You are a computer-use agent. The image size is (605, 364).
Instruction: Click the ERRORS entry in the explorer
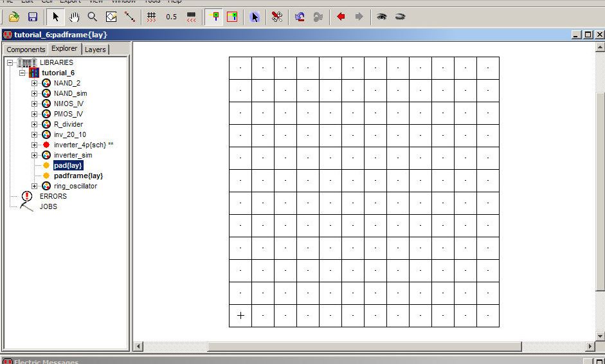(53, 196)
